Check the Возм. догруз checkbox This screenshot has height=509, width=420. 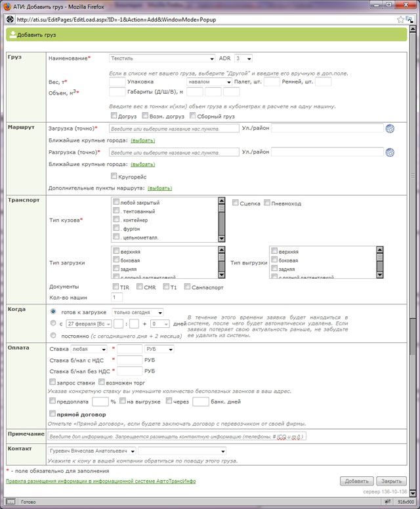tap(145, 115)
